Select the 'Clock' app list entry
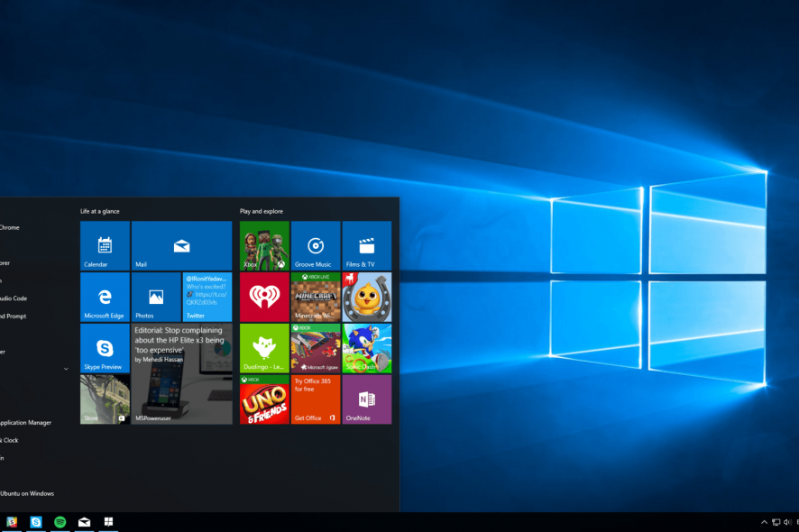The height and width of the screenshot is (532, 799). [x=11, y=440]
